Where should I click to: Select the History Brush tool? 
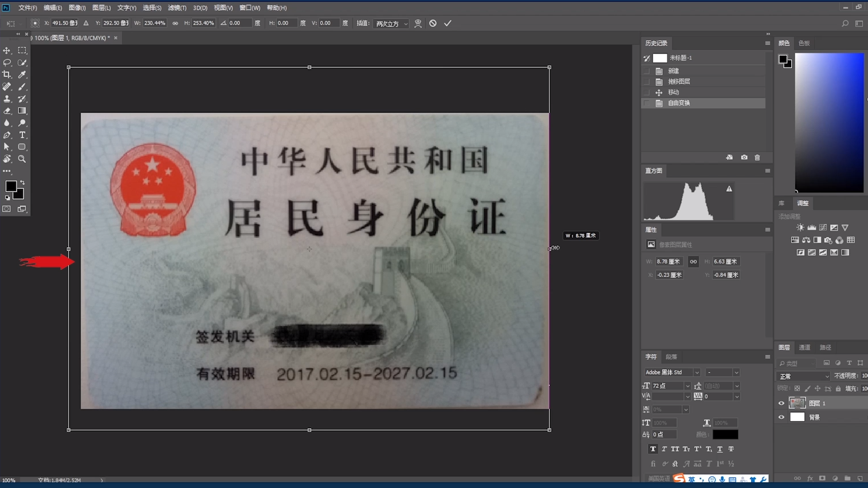tap(22, 99)
